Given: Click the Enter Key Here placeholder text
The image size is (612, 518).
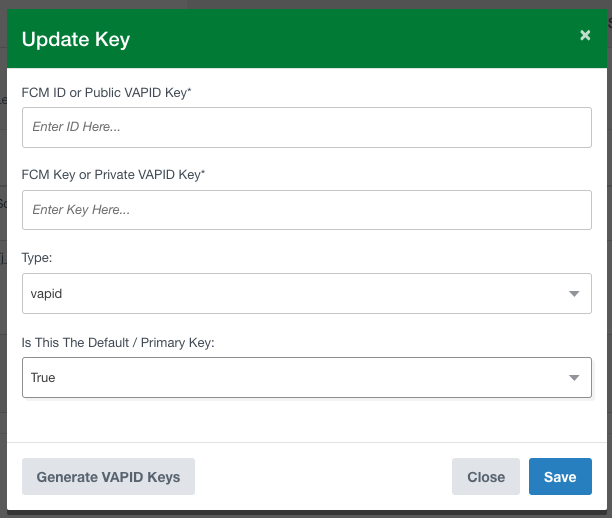Looking at the screenshot, I should tap(81, 210).
